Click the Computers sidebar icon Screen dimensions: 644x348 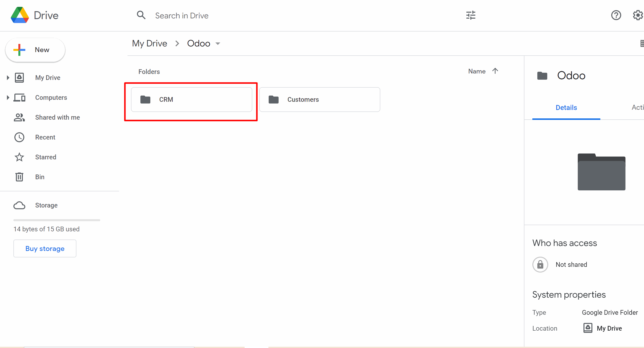[x=19, y=97]
